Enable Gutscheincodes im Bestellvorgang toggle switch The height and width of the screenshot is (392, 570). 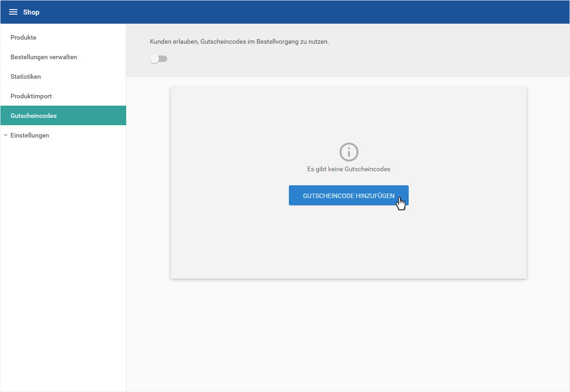click(159, 59)
